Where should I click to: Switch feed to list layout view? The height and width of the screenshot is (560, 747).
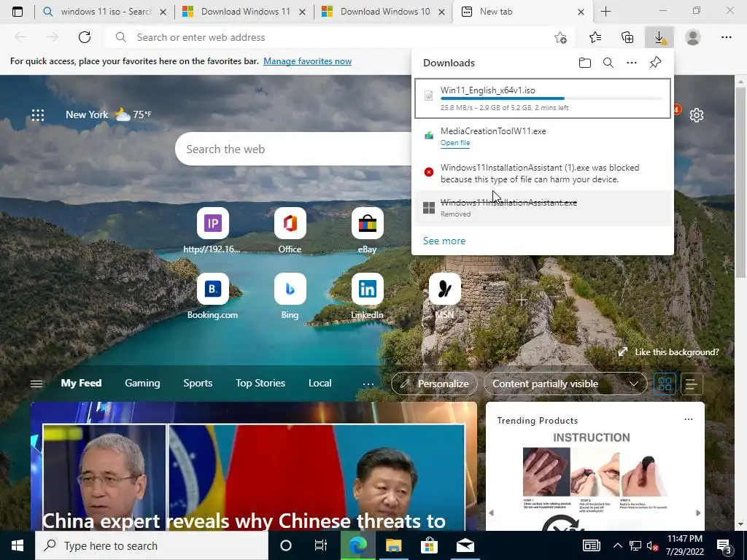tap(692, 384)
